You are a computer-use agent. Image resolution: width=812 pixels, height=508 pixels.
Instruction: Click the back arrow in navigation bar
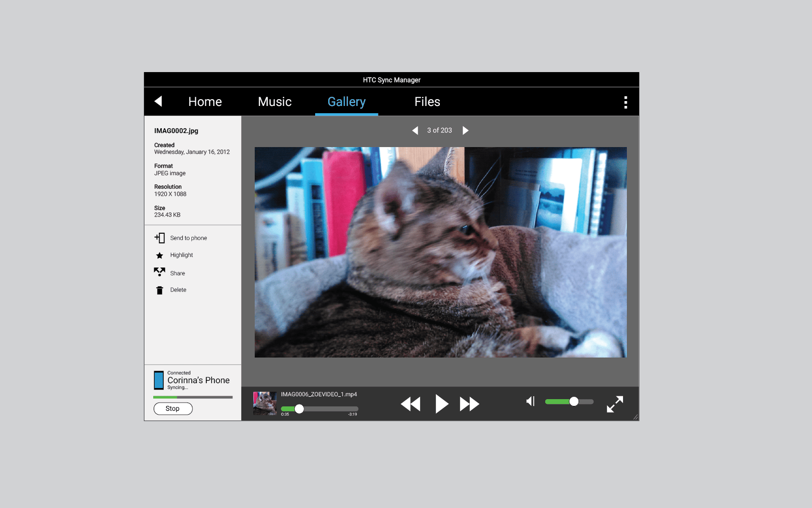[x=158, y=101]
